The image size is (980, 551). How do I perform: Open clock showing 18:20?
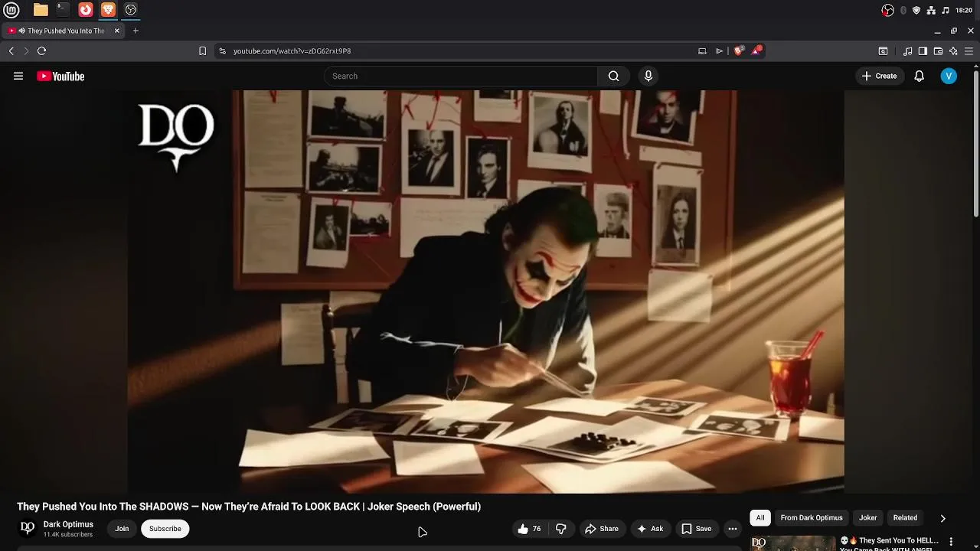(x=964, y=10)
